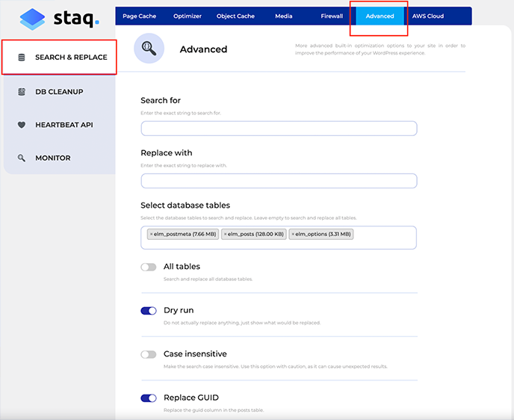Click the elm_postmeta (7.66 MB) tag

point(183,234)
